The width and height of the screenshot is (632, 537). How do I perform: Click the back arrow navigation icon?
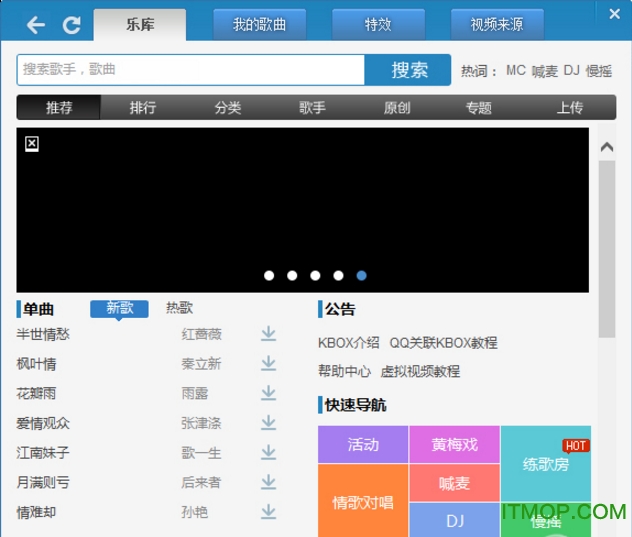36,25
